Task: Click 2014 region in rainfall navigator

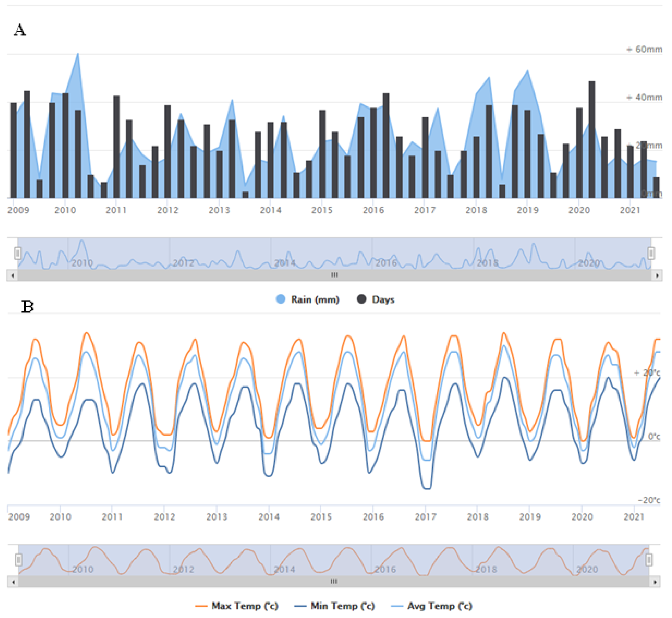Action: click(x=285, y=263)
